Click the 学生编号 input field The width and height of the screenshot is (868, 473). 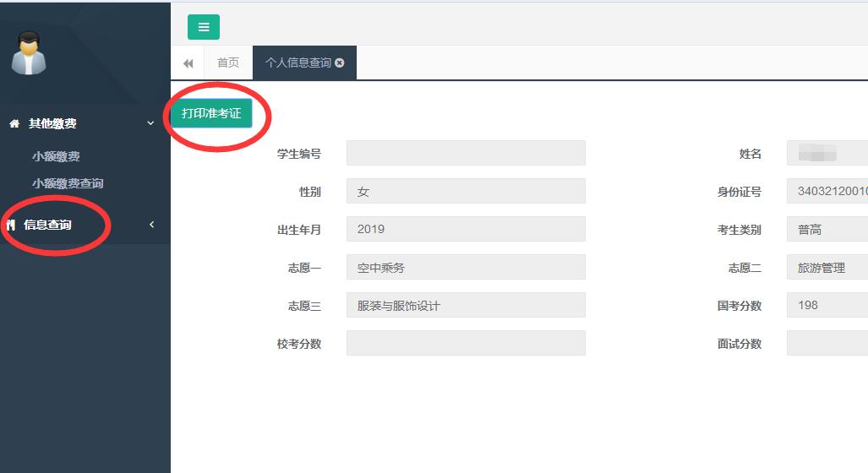tap(466, 153)
